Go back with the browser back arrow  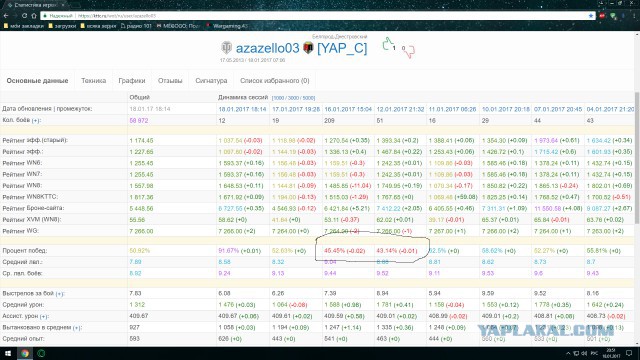pos(6,16)
